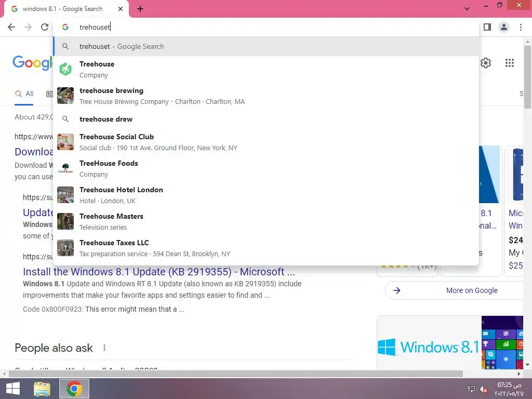Click the scroll down arrow of the page
This screenshot has height=399, width=532.
click(527, 365)
